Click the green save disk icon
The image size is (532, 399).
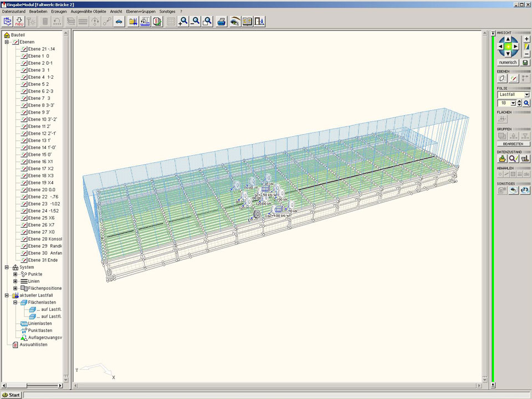525,63
